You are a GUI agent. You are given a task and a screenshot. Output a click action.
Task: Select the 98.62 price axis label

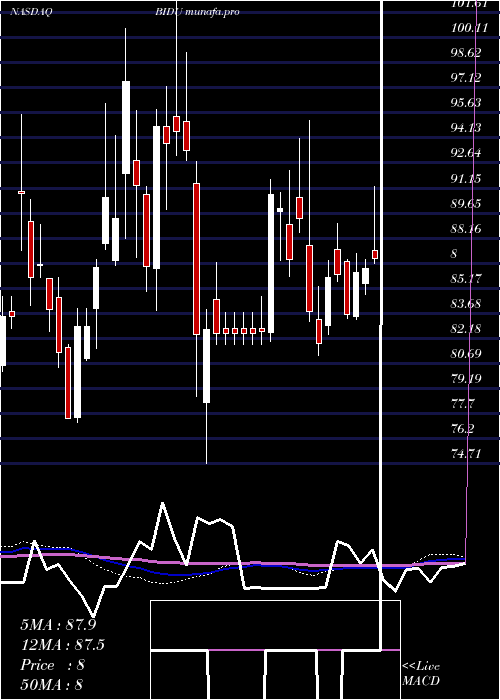pyautogui.click(x=466, y=53)
